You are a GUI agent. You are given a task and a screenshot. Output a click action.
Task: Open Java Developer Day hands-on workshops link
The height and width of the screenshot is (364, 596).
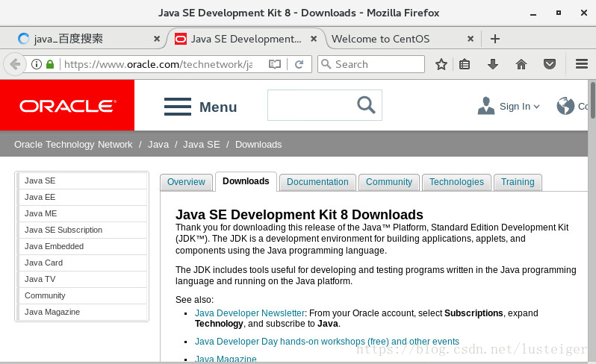pos(327,341)
